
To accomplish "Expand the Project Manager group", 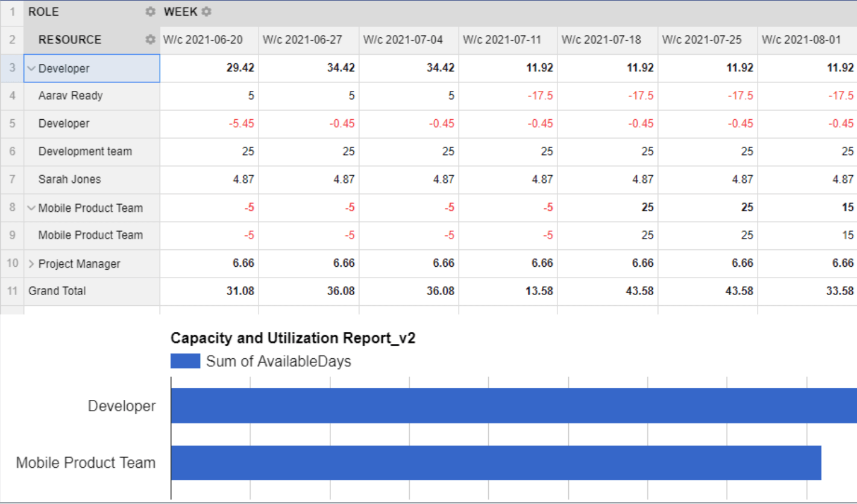I will point(31,264).
